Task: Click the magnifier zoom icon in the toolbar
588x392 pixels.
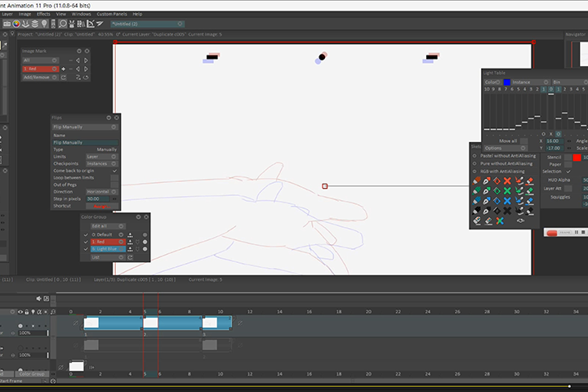Action: [x=63, y=24]
